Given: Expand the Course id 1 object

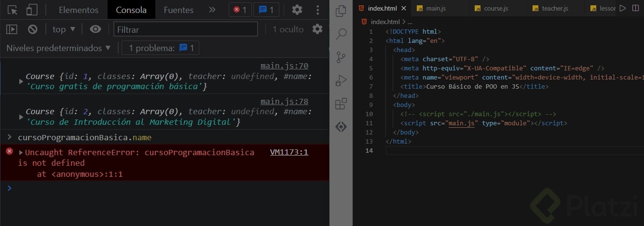Looking at the screenshot, I should point(21,81).
